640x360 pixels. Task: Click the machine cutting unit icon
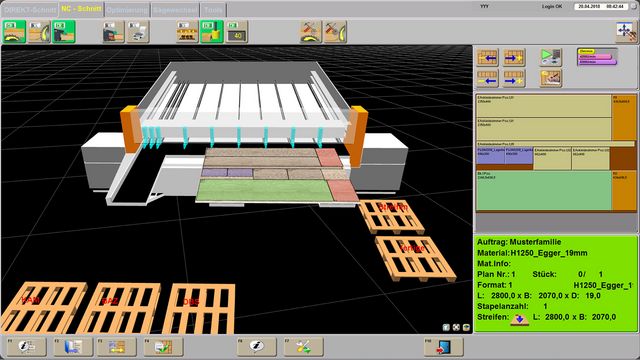point(113,32)
